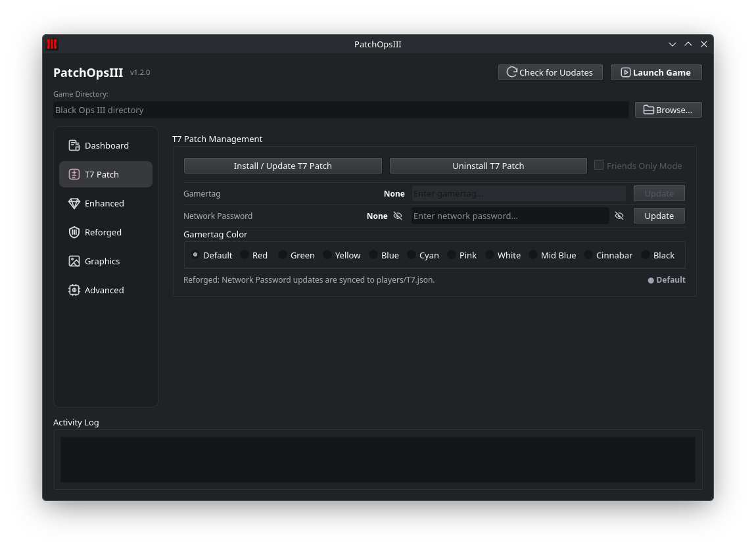Click the Browse... button
Screen dimensions: 756x551
tap(669, 110)
